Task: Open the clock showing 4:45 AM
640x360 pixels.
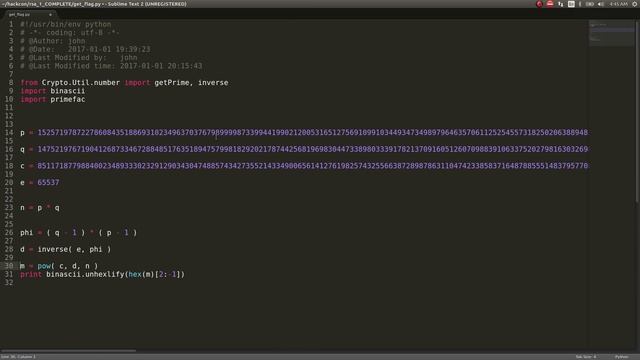Action: click(x=618, y=4)
